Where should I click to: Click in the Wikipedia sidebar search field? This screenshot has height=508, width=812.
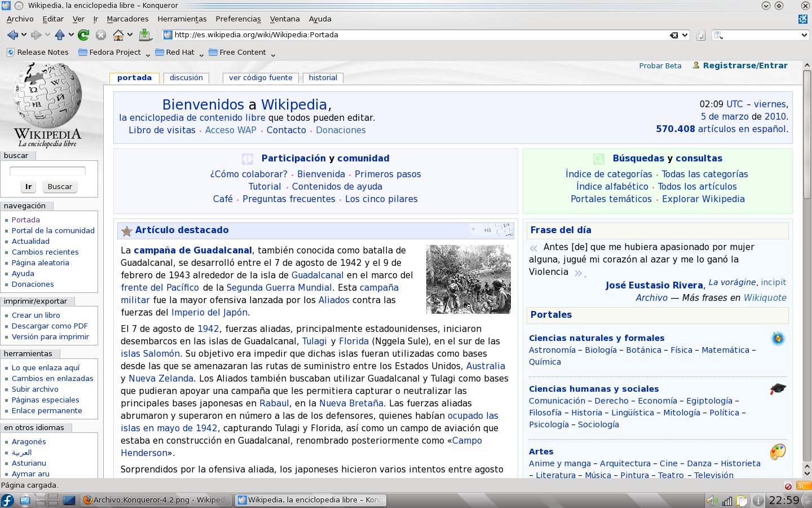tap(47, 171)
